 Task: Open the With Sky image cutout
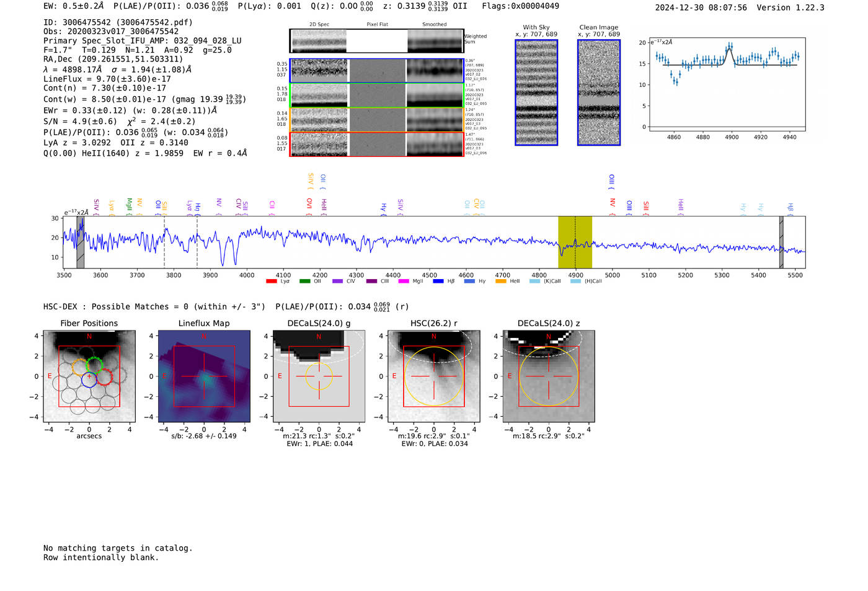coord(536,92)
